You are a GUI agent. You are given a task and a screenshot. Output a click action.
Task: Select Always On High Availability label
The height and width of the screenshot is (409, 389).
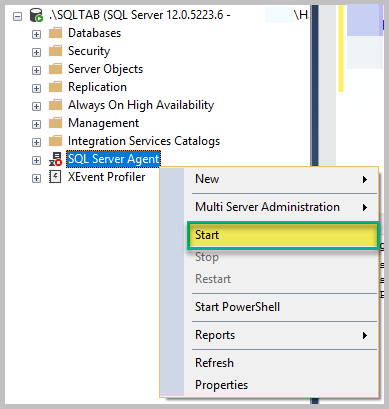141,105
